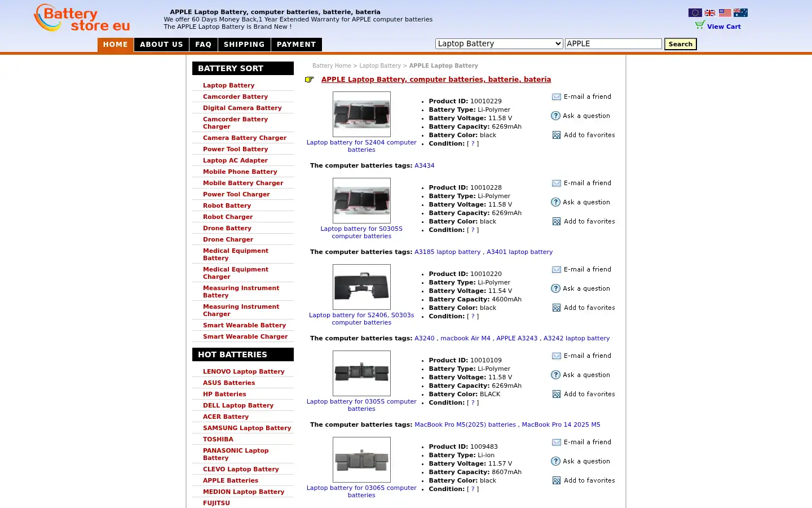Select the United States flag icon

click(725, 12)
